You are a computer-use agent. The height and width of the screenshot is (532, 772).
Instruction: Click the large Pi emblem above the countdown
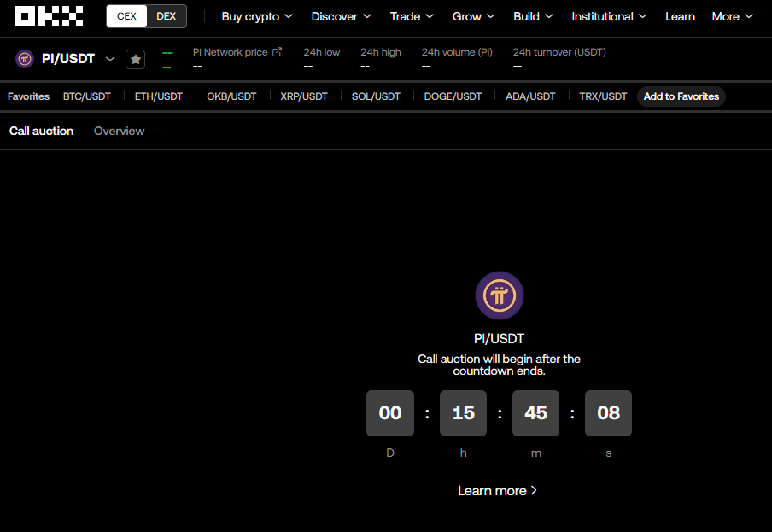499,295
